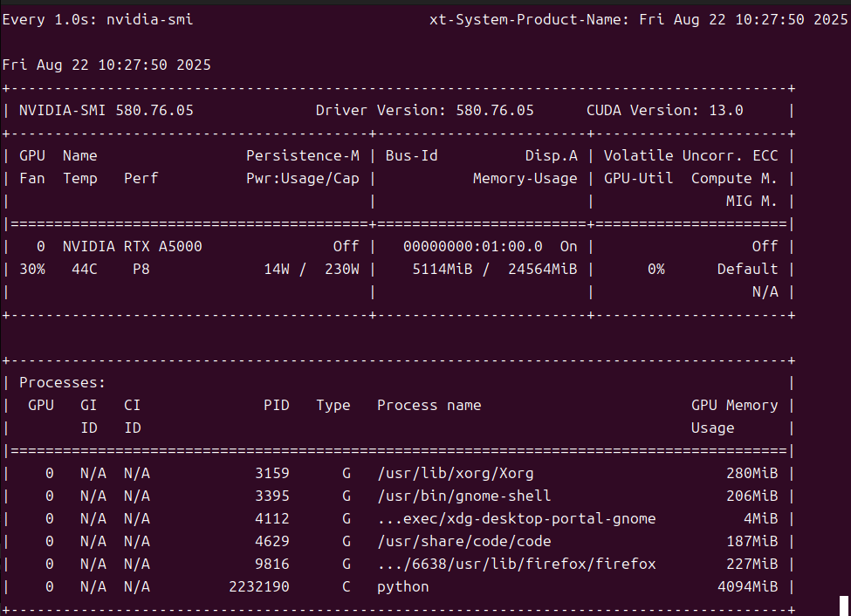Select the hostname text 'xt-System-Product-Name'

click(525, 19)
